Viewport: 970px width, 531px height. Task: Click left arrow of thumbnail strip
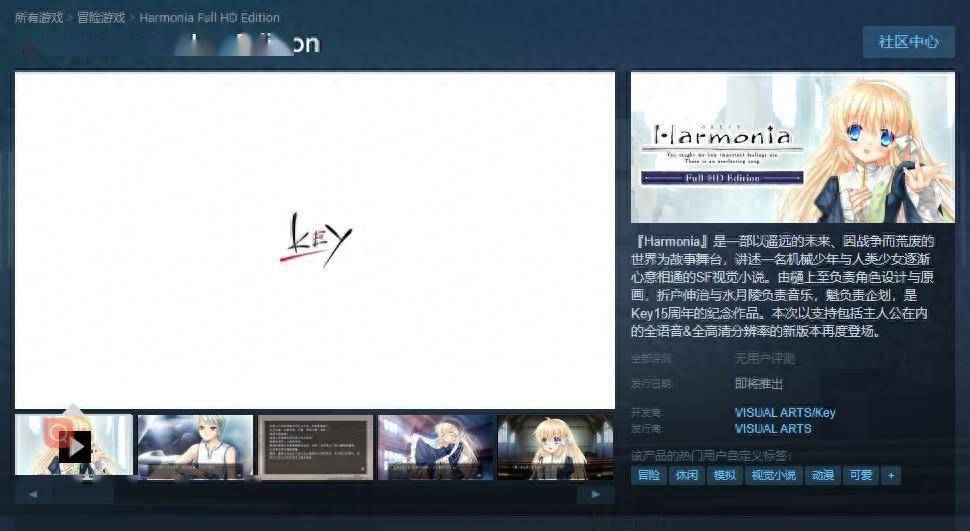click(33, 494)
